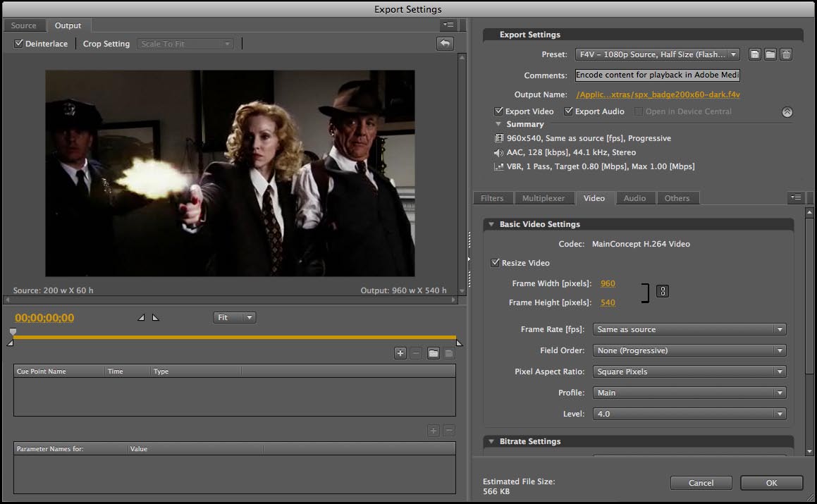Uncheck the Resize Video checkbox
This screenshot has width=817, height=504.
(496, 263)
